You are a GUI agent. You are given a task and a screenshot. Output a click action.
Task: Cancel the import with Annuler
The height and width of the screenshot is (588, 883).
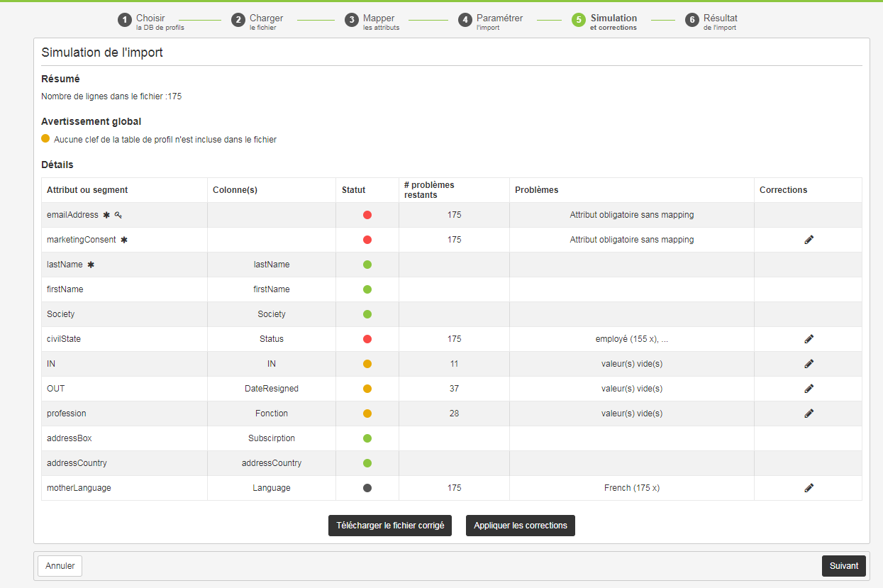(x=60, y=566)
